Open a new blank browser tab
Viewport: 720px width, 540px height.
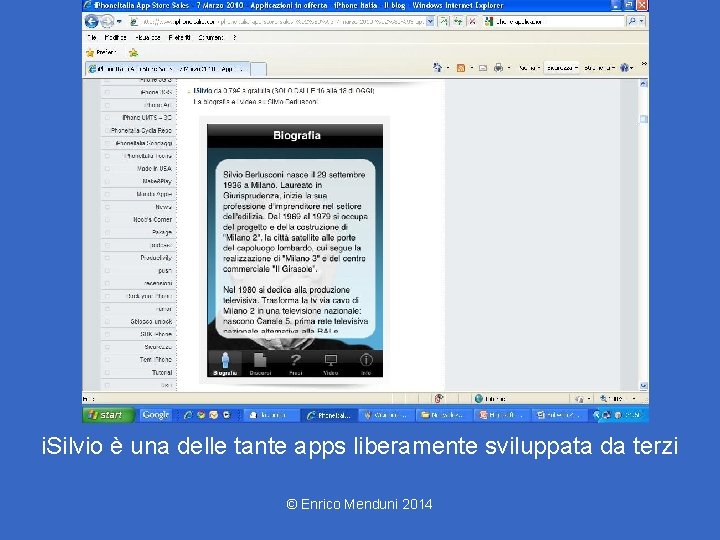point(258,69)
